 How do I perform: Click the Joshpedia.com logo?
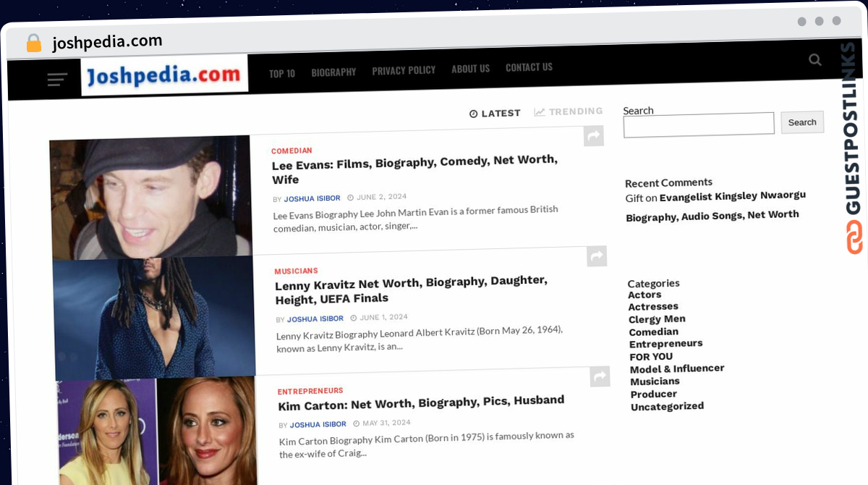164,75
